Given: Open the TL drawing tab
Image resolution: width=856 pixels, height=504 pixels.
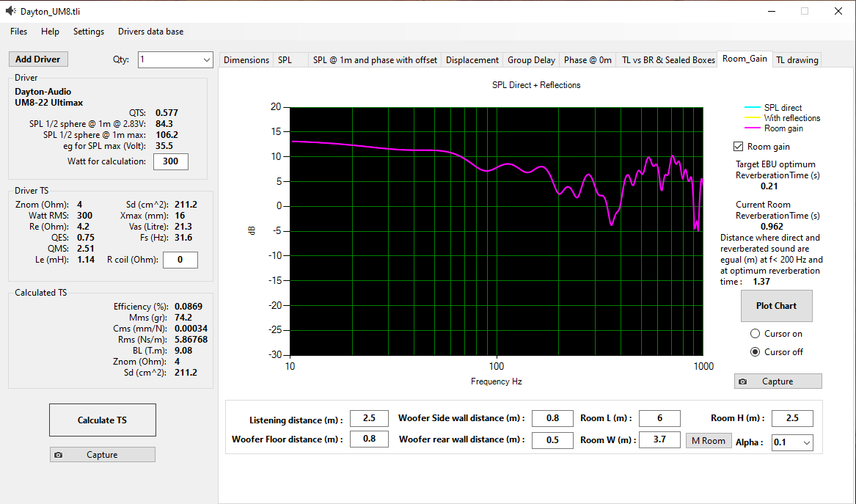Looking at the screenshot, I should 797,60.
